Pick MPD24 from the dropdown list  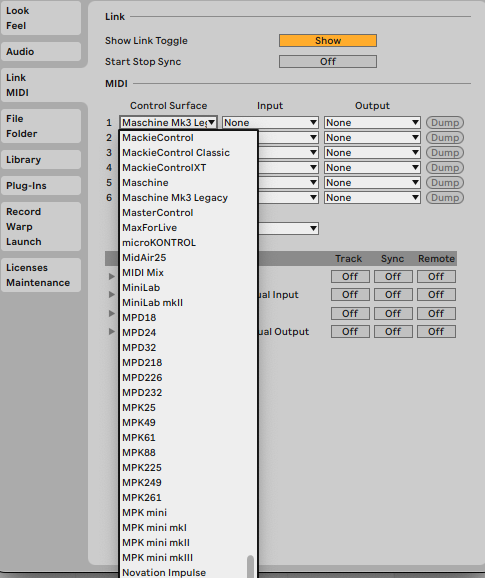(188, 332)
